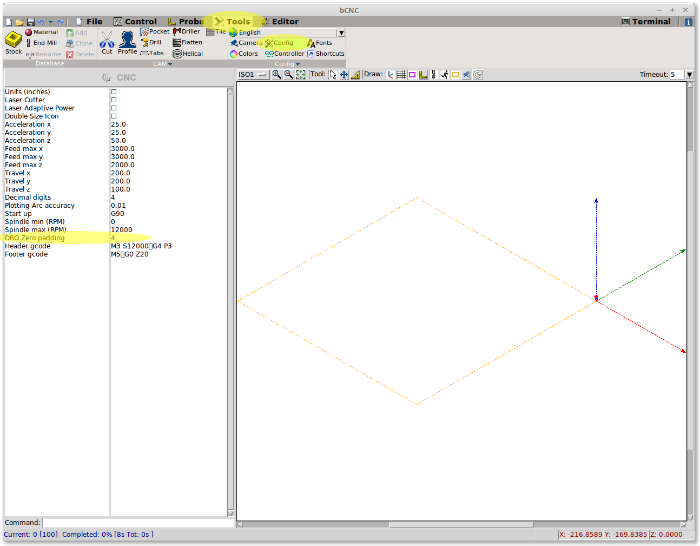Image resolution: width=700 pixels, height=546 pixels.
Task: Choose the Drill CAM operation
Action: pyautogui.click(x=151, y=42)
